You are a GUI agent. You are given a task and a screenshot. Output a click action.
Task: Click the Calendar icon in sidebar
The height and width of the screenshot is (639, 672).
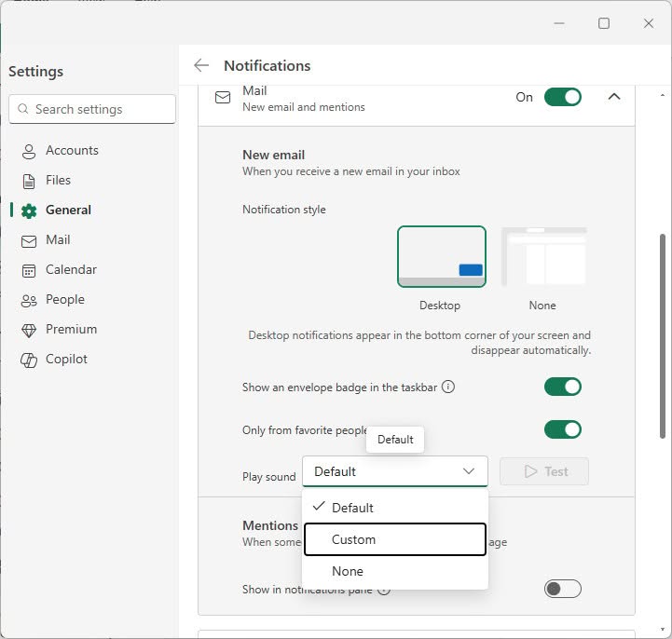[29, 271]
